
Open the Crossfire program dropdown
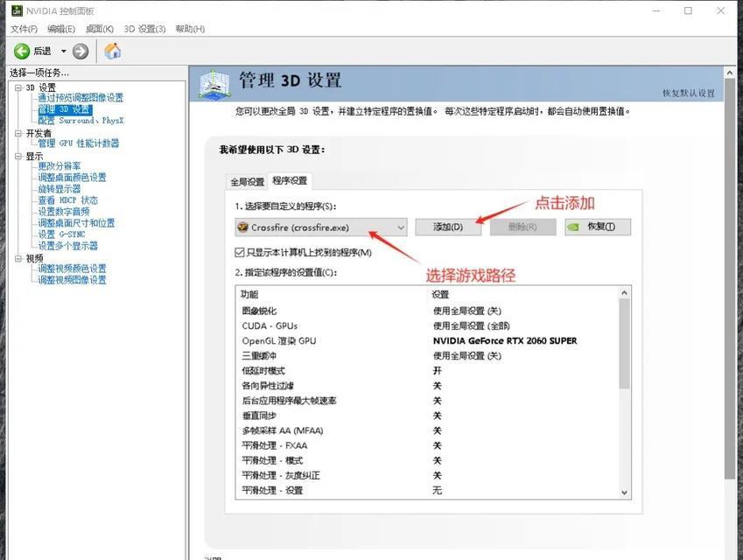[x=321, y=227]
